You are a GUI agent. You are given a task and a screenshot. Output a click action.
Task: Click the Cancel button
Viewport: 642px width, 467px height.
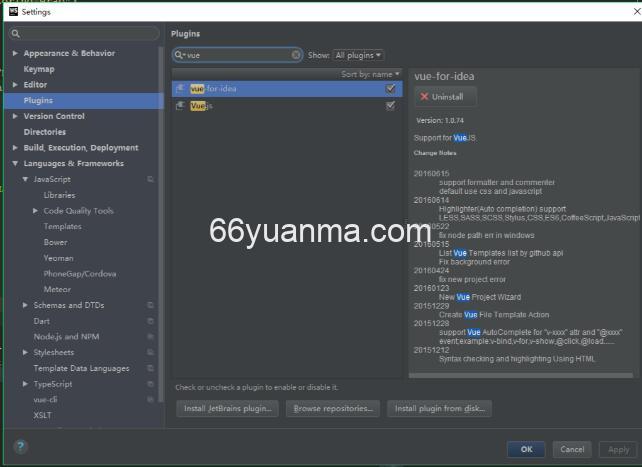click(x=572, y=449)
